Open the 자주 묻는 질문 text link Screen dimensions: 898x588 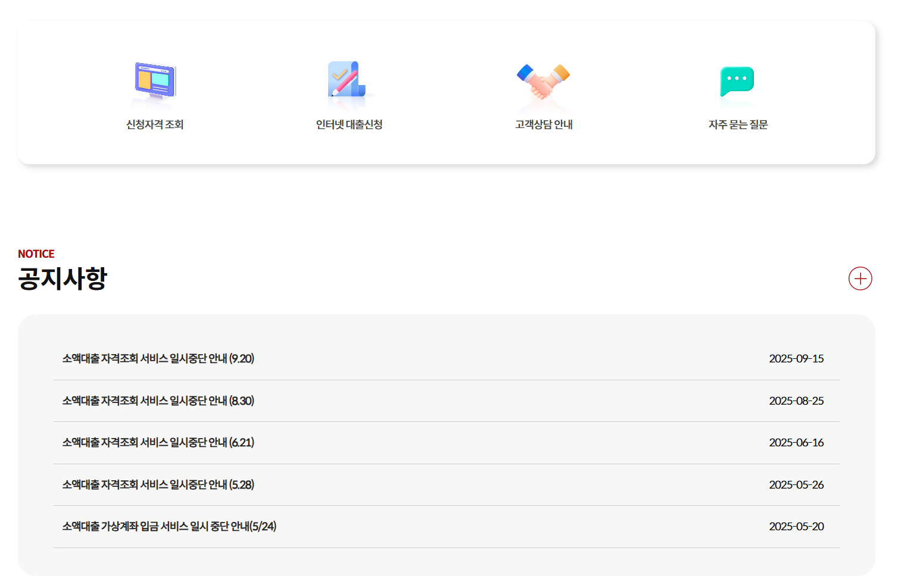738,124
